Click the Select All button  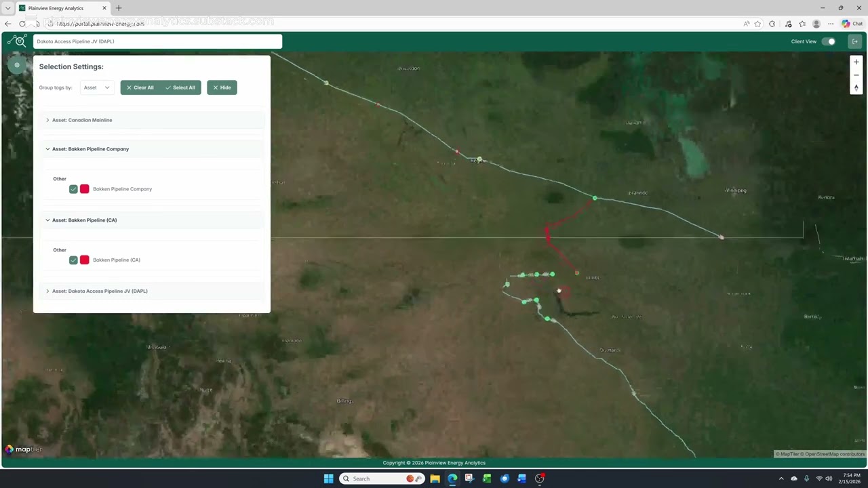pyautogui.click(x=180, y=87)
